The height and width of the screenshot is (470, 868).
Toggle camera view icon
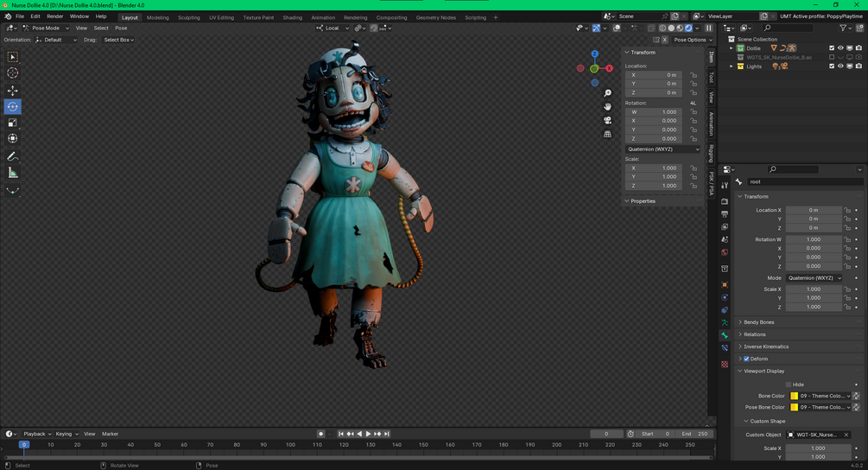click(607, 120)
